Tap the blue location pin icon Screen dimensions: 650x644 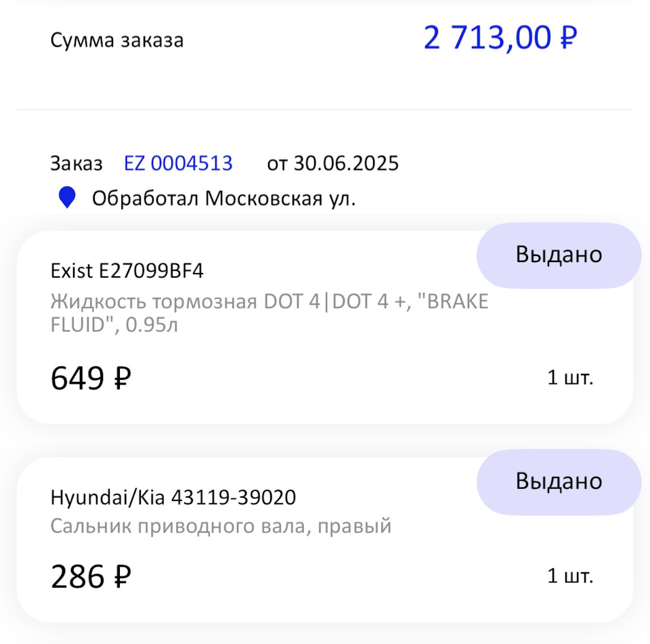click(x=67, y=197)
